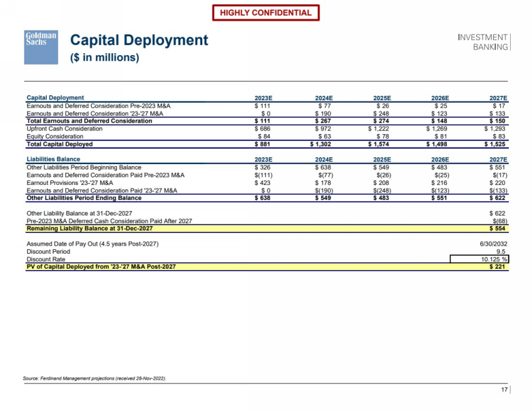This screenshot has height=411, width=532.
Task: Click the Remaining Liability Balance highlighted row label
Action: pyautogui.click(x=90, y=229)
